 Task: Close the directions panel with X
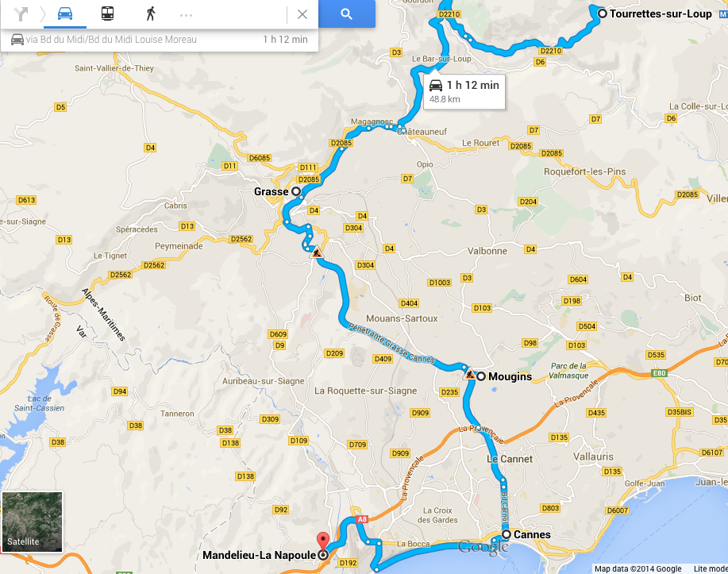coord(302,14)
